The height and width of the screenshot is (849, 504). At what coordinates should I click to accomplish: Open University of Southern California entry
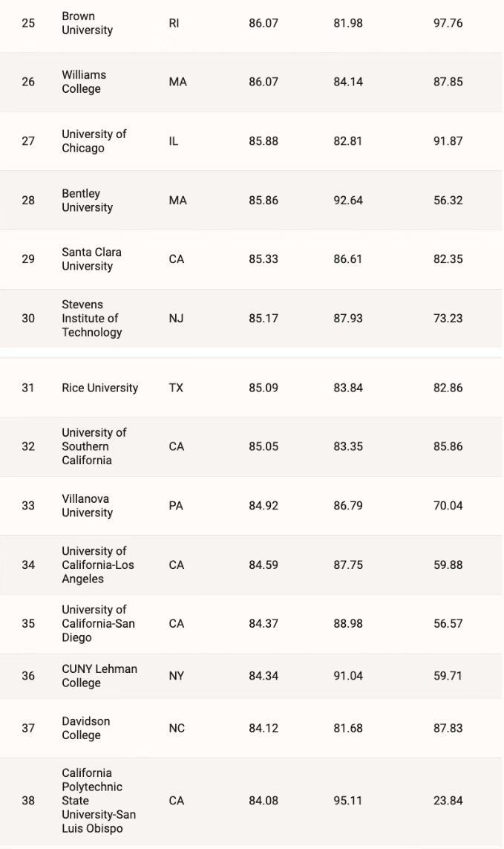(x=94, y=446)
